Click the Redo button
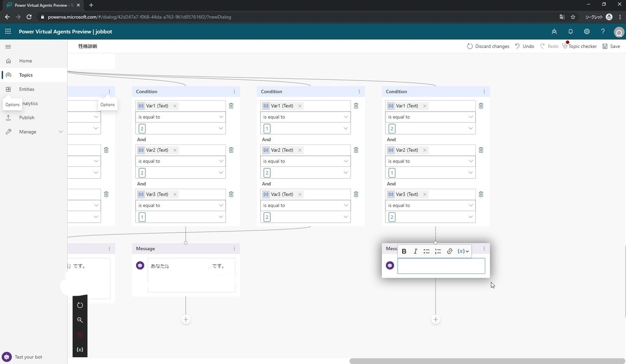626x364 pixels. 549,46
